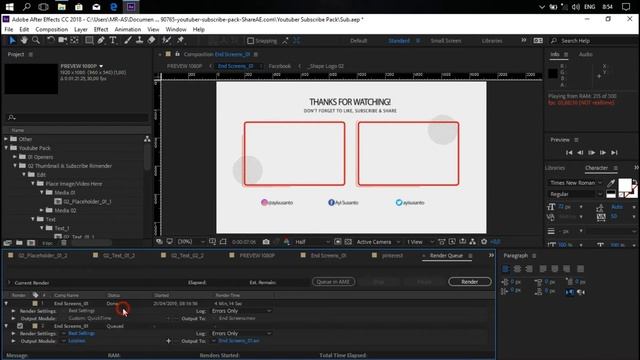Select the Selection arrow tool
This screenshot has width=640, height=360.
point(12,40)
